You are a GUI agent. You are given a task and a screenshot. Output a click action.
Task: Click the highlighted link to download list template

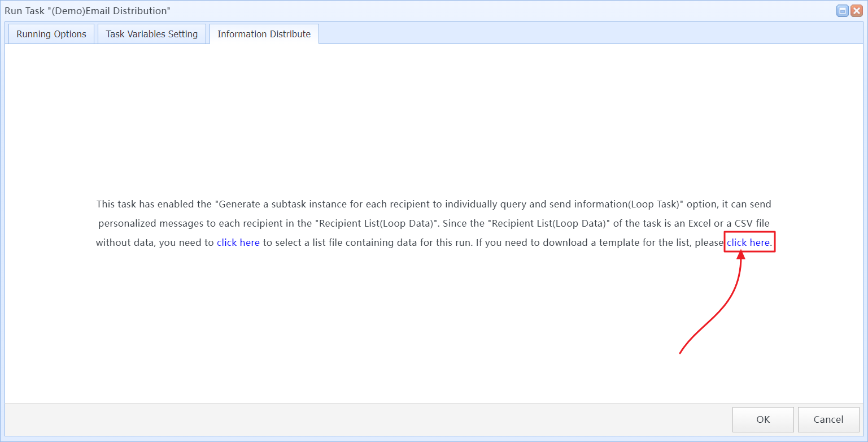748,242
